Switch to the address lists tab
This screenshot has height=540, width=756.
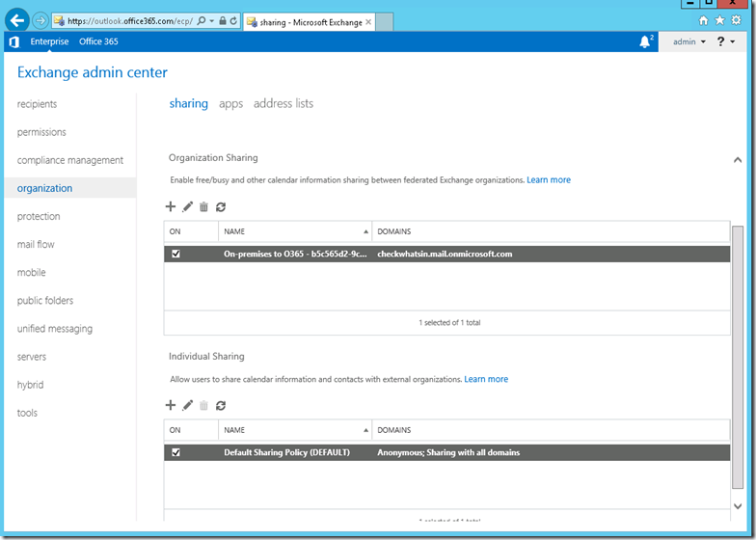tap(283, 103)
